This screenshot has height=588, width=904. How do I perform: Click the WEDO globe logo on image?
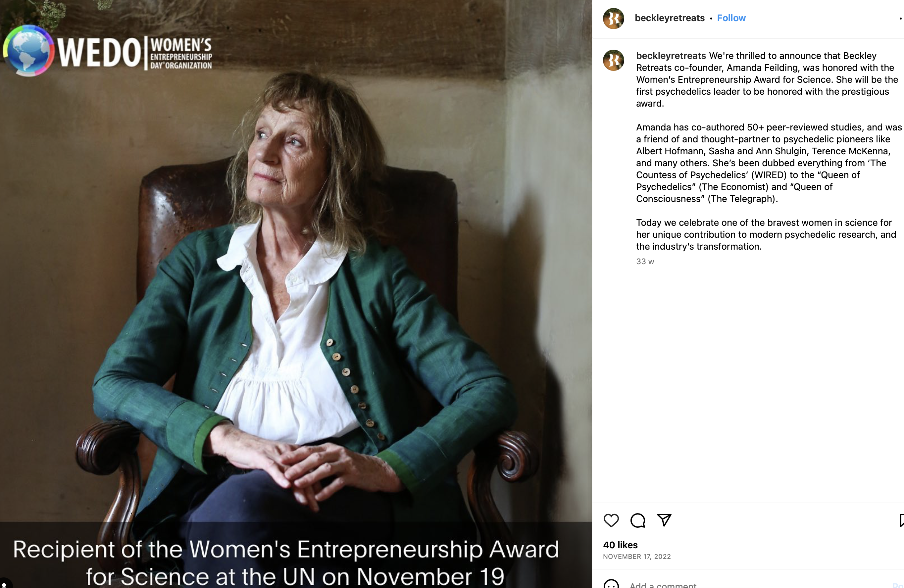28,50
